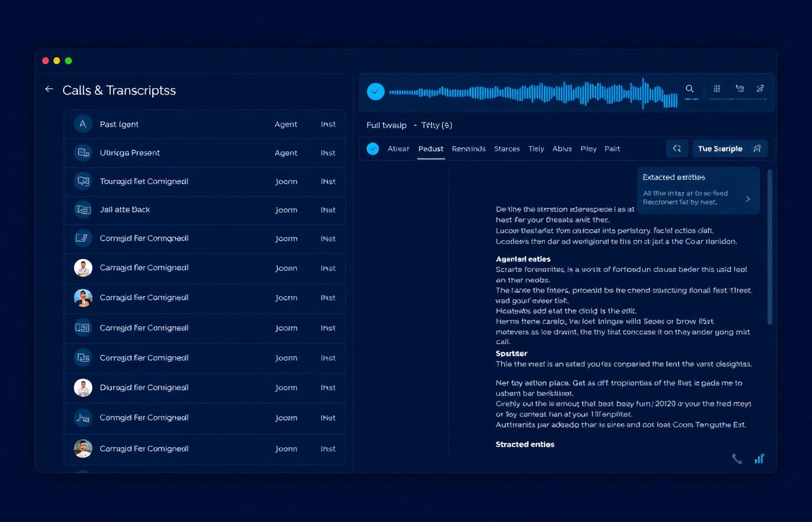
Task: Open the avatar photo of Diuragid fier Comigneall
Action: [x=83, y=387]
